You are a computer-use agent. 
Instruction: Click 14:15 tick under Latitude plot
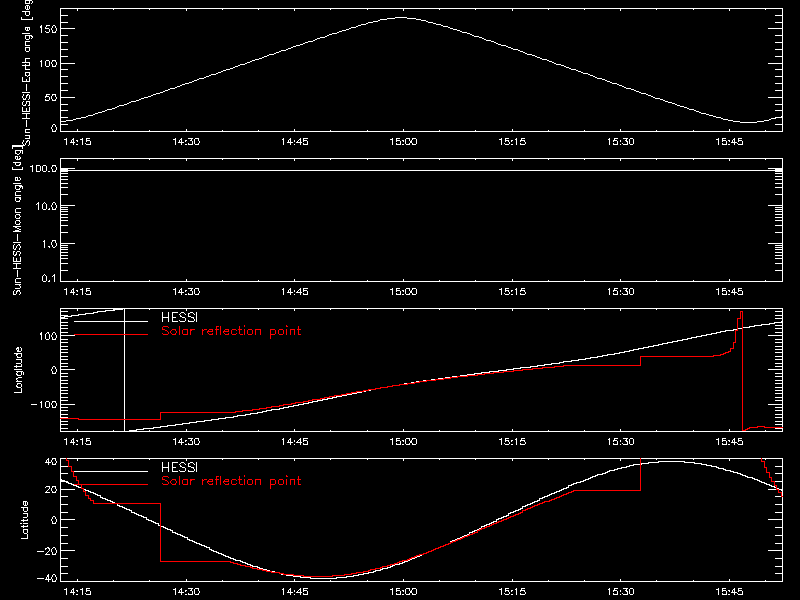77,592
